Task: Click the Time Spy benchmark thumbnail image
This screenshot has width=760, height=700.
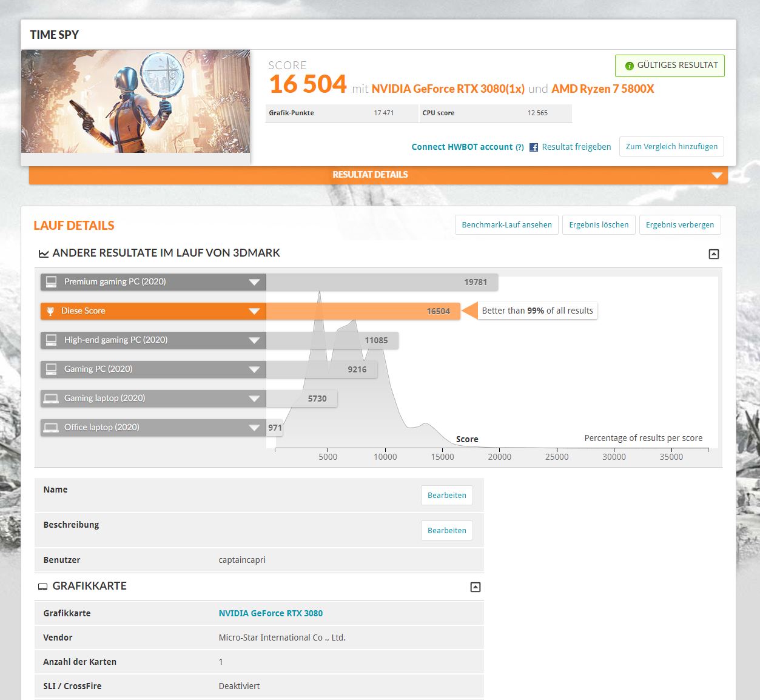Action: tap(136, 101)
